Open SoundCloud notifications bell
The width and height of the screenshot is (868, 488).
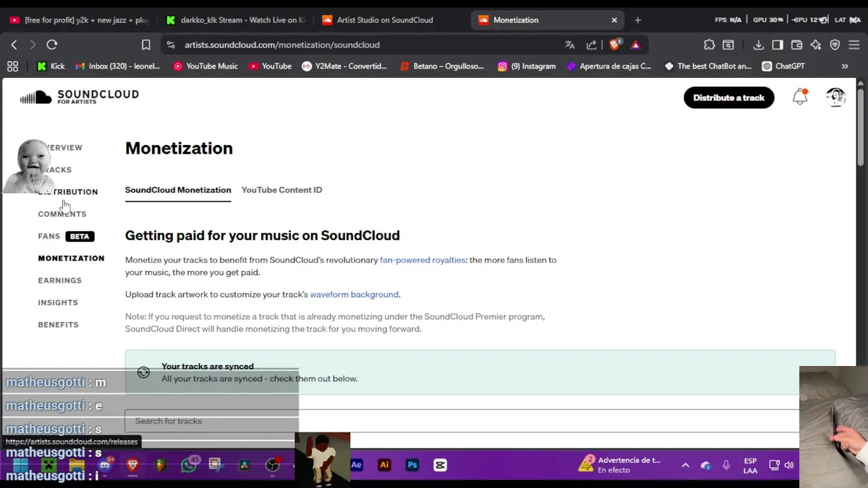(x=800, y=97)
